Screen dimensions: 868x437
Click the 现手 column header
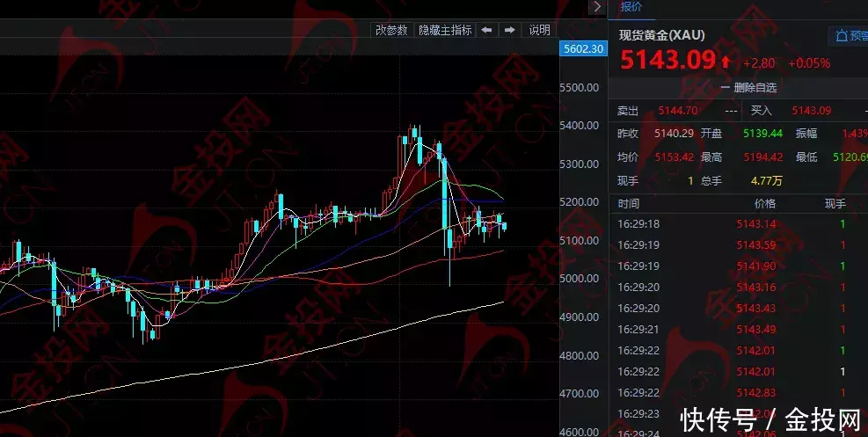pos(835,203)
